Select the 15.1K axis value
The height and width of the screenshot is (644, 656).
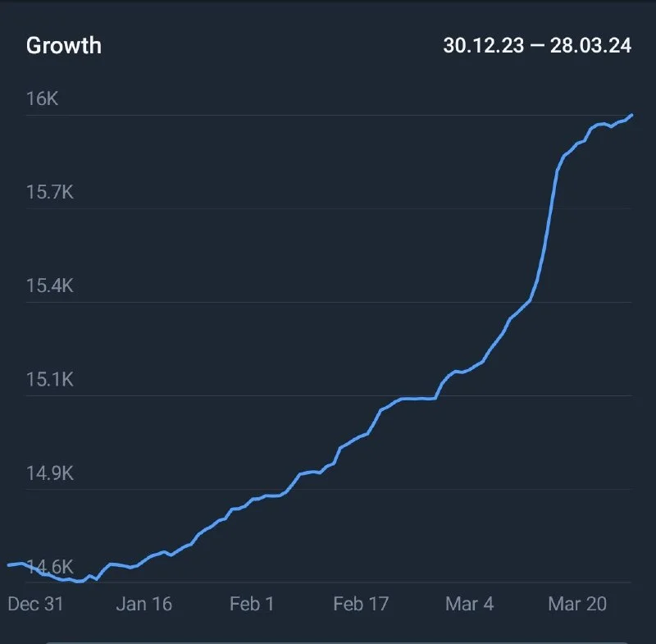(50, 380)
